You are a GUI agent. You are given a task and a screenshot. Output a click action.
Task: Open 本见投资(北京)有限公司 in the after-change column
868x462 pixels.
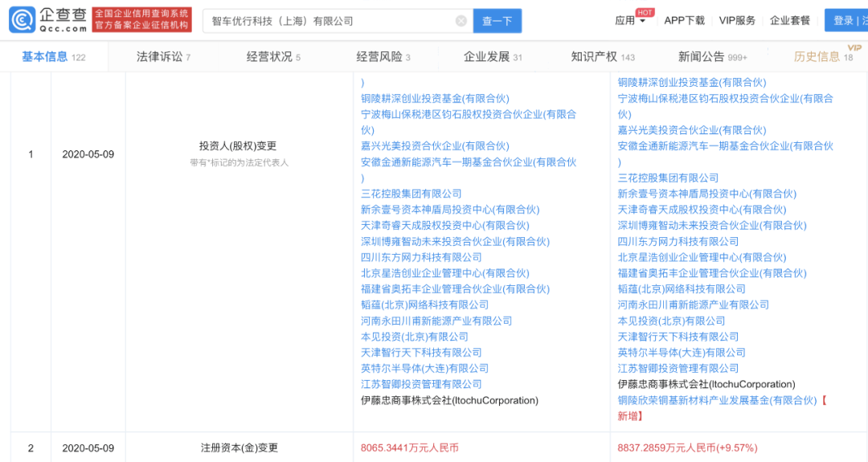click(x=671, y=321)
